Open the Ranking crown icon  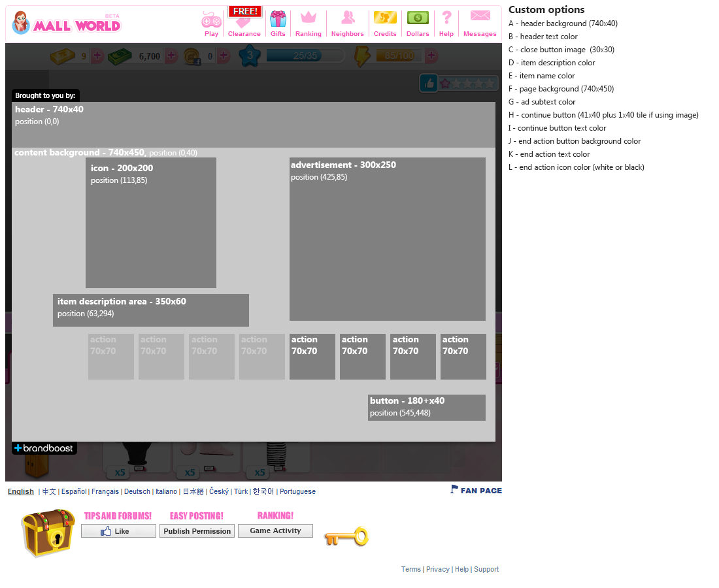308,18
